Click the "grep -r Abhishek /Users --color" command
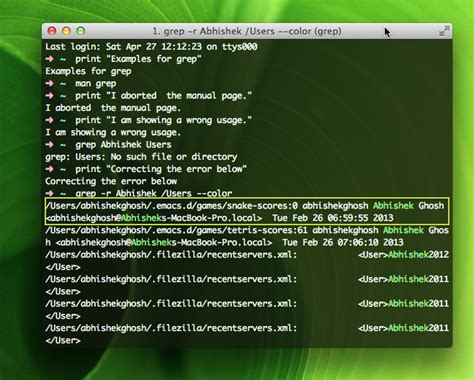 (154, 193)
